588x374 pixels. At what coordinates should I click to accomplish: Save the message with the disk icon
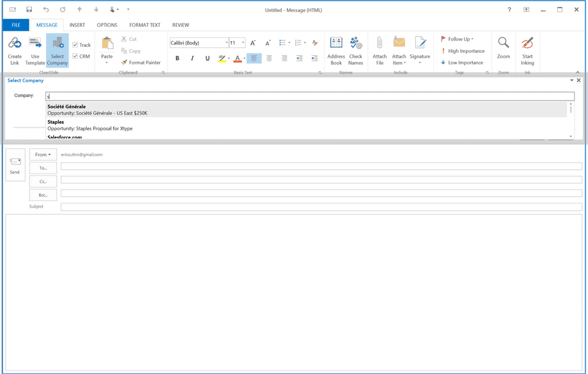coord(29,10)
